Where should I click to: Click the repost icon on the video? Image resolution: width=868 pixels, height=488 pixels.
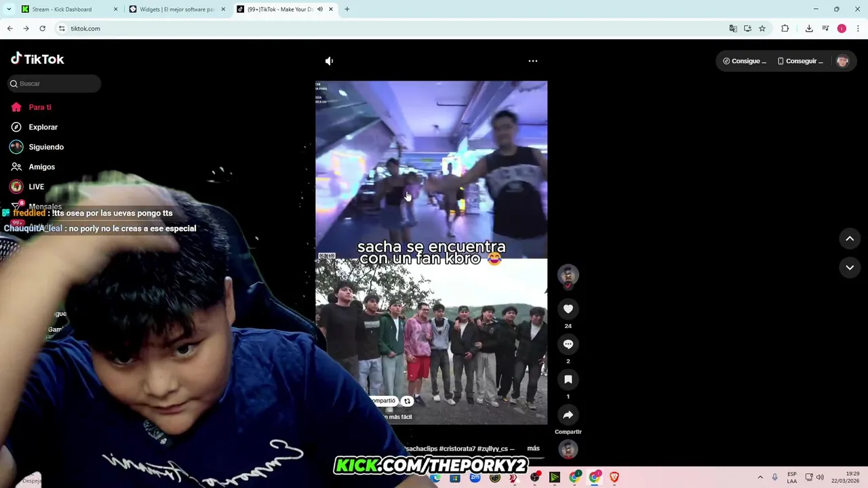click(x=407, y=401)
